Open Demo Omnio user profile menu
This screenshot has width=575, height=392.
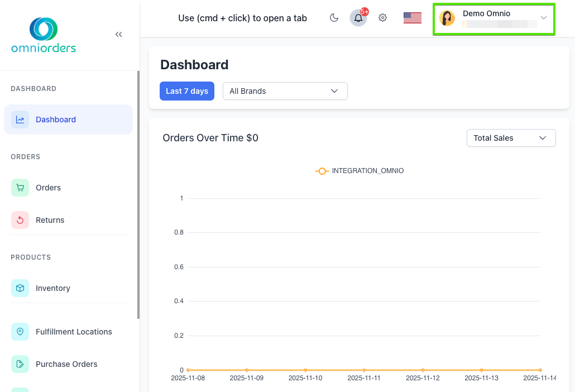click(493, 18)
